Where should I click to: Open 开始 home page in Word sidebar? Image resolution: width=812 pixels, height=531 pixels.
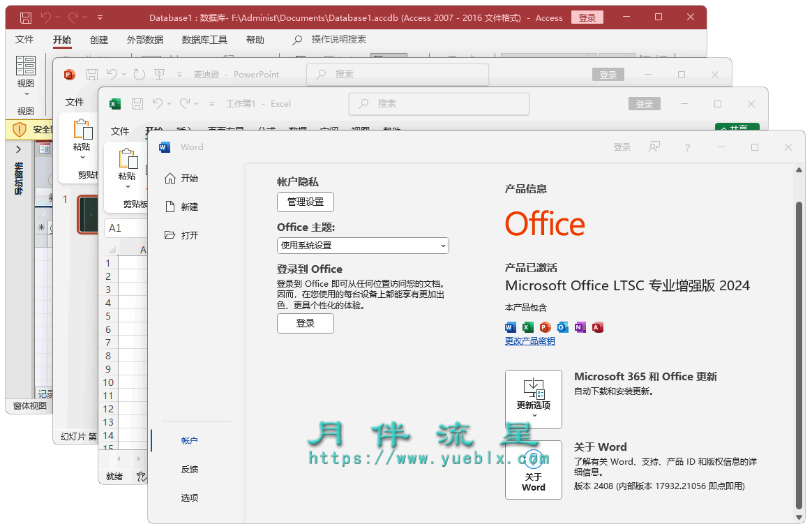point(182,178)
